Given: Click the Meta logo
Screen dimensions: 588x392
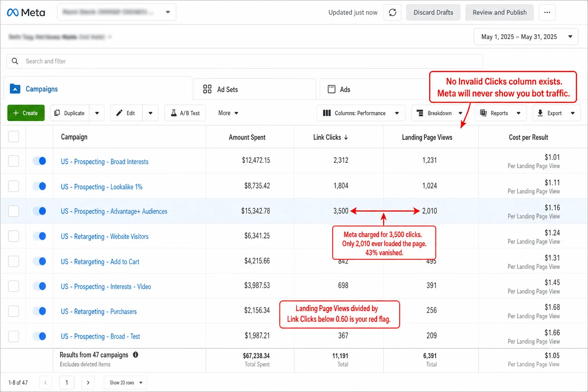Looking at the screenshot, I should 26,13.
